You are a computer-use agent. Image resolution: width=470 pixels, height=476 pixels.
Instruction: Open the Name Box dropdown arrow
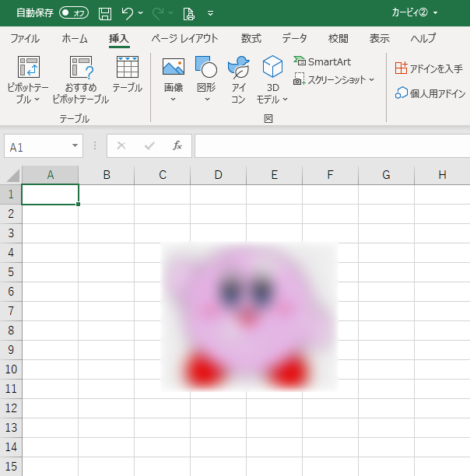pyautogui.click(x=75, y=145)
